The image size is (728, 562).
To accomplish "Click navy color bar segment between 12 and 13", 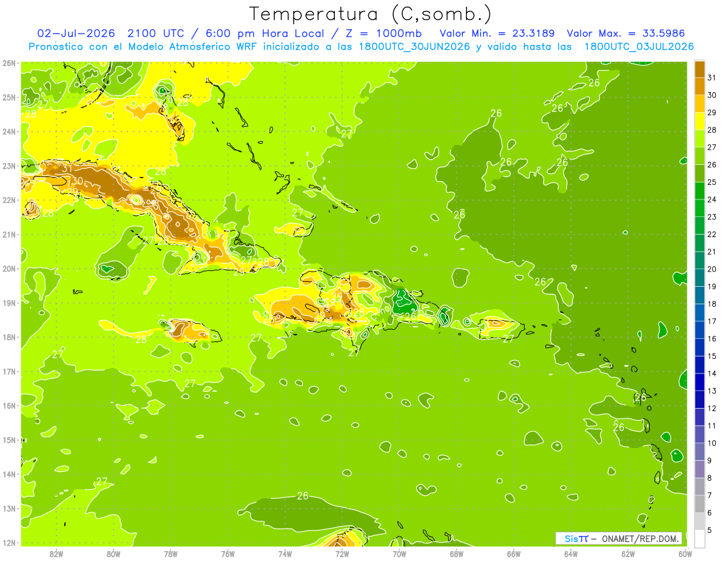I will coord(699,400).
